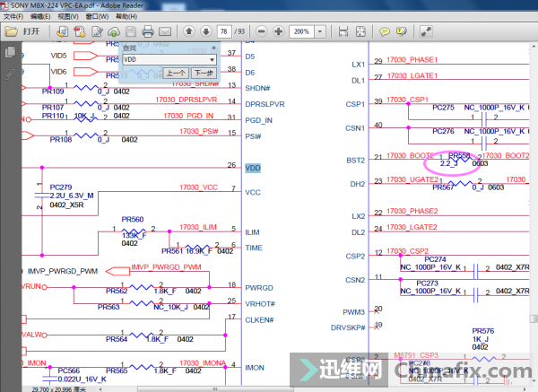Screen dimensions: 538x392
Task: Click the 下一步 next result button
Action: click(x=204, y=73)
